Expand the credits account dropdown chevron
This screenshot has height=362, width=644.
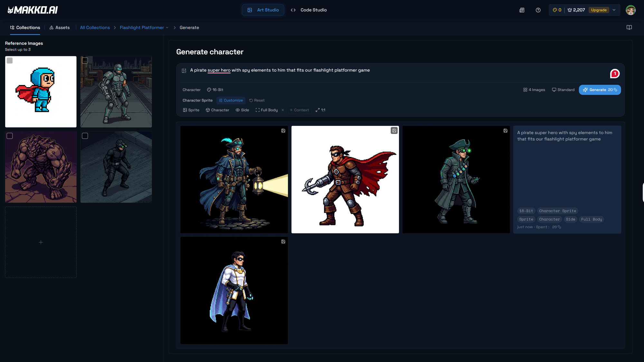[614, 10]
